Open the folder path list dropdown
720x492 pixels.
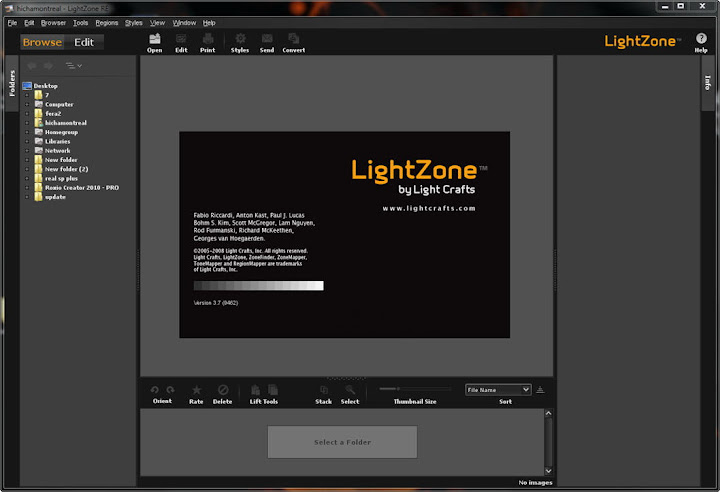(x=73, y=66)
